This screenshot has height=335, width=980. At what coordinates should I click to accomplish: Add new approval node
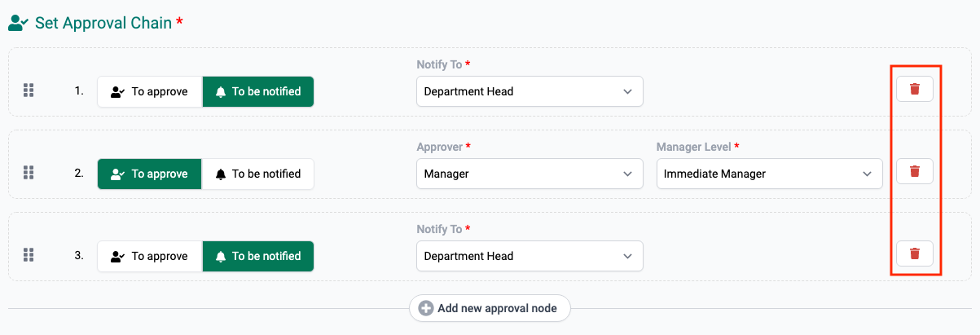(496, 308)
